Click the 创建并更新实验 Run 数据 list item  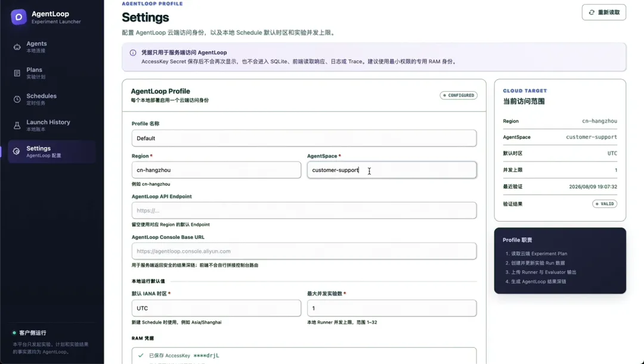point(535,263)
